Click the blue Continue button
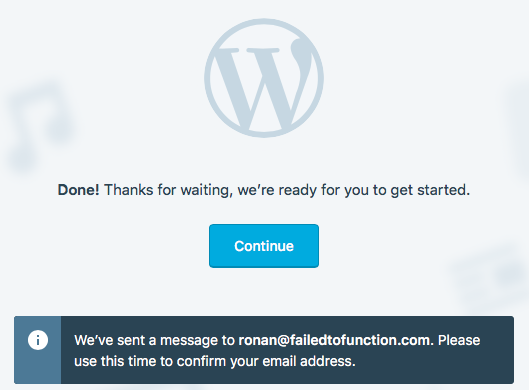The image size is (529, 390). (x=264, y=246)
